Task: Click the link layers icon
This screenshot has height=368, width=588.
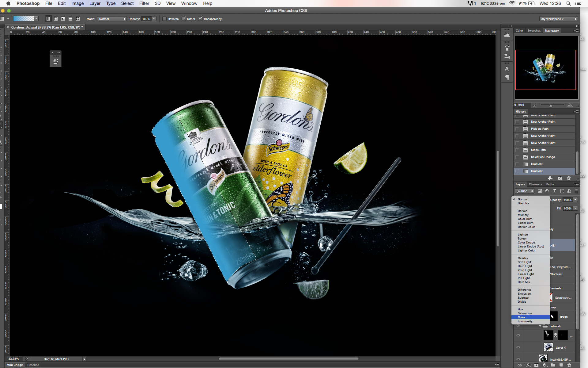Action: pyautogui.click(x=520, y=365)
